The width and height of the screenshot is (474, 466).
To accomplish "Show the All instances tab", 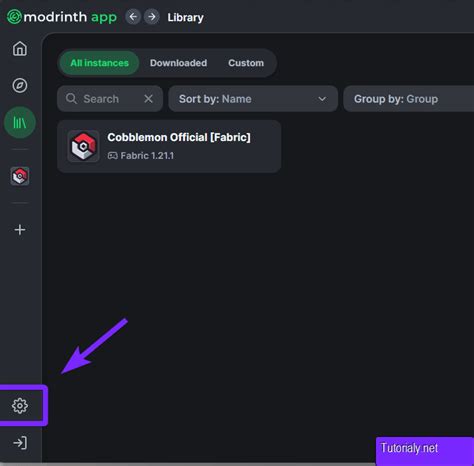I will pyautogui.click(x=99, y=63).
